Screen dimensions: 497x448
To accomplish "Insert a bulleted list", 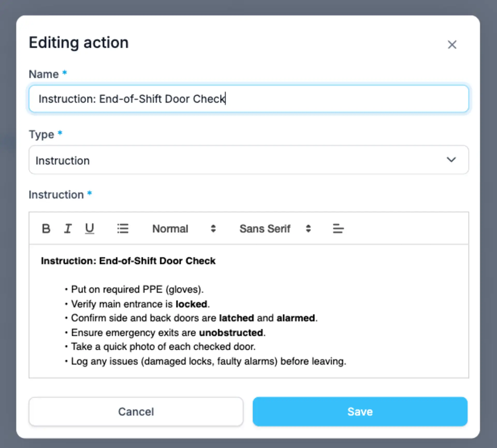I will coord(123,229).
